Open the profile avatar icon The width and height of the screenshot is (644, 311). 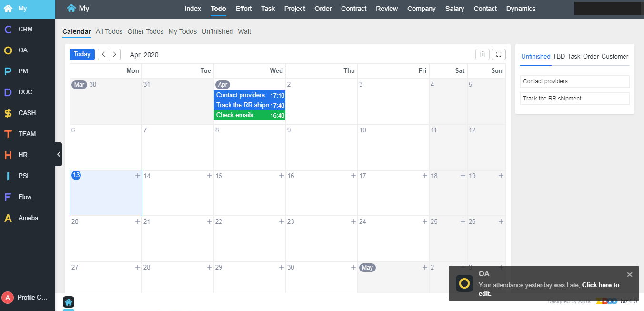(x=8, y=298)
